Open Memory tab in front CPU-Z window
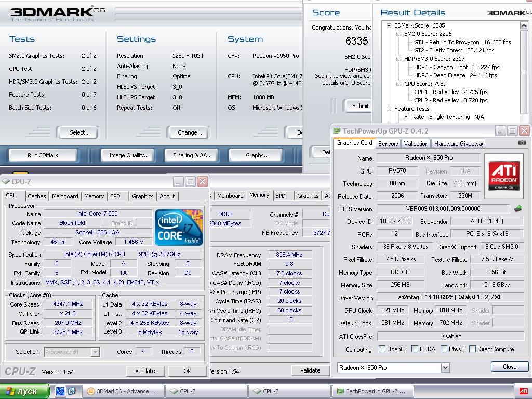This screenshot has width=532, height=399. [94, 196]
